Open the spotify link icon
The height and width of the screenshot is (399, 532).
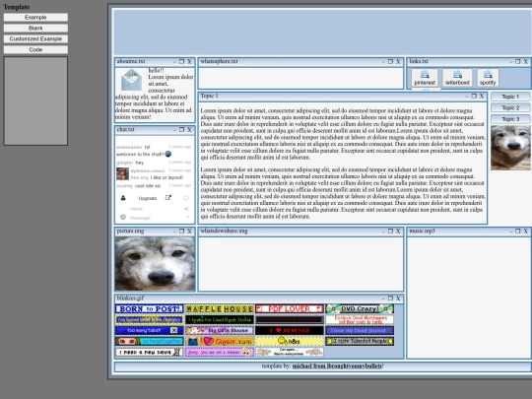(488, 78)
